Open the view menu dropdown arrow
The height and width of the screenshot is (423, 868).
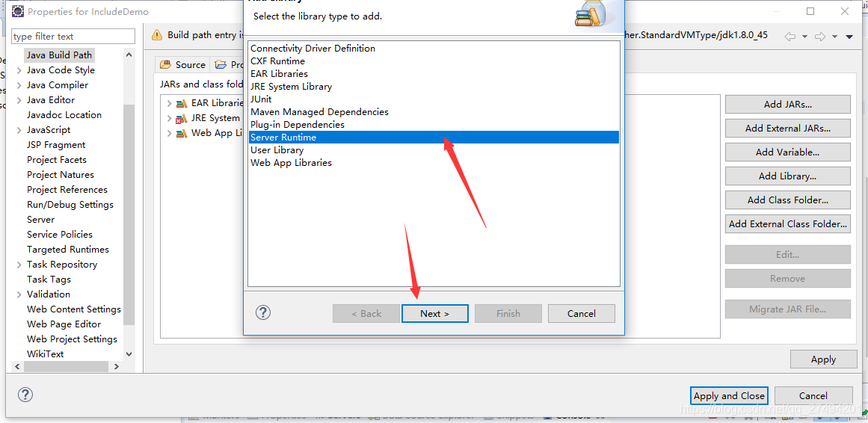849,37
